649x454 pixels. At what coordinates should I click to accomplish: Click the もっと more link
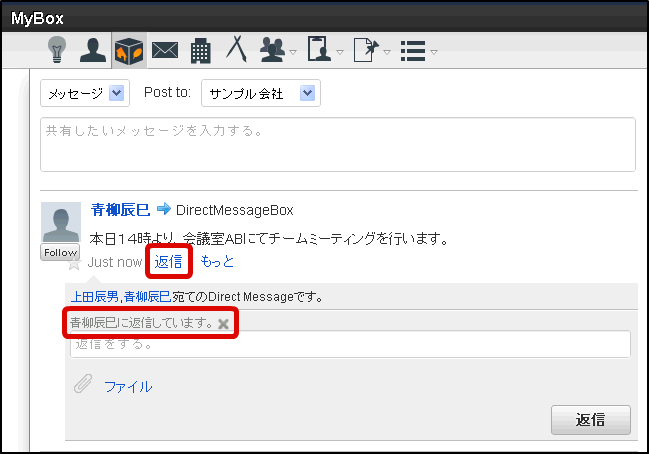tap(217, 262)
